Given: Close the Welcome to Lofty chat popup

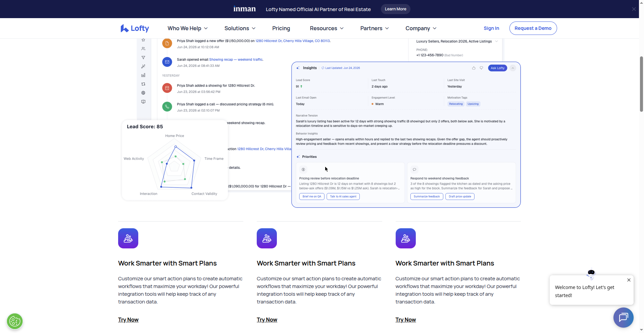Looking at the screenshot, I should pos(629,280).
